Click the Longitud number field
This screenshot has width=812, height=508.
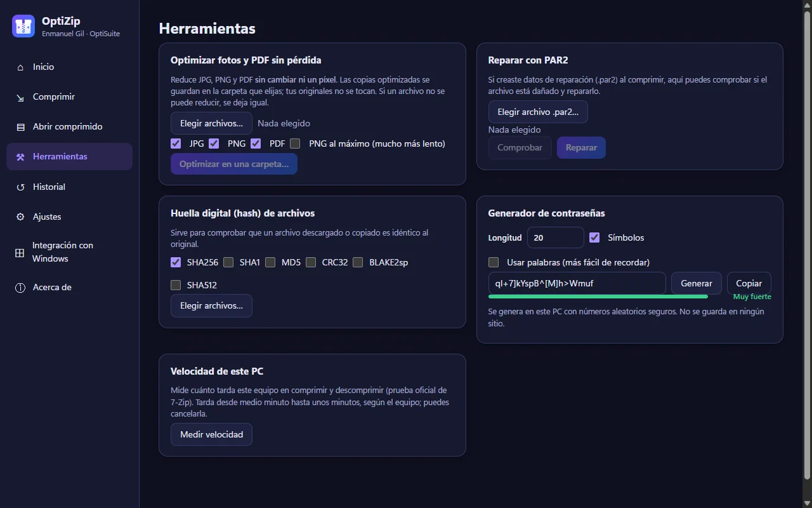tap(556, 237)
